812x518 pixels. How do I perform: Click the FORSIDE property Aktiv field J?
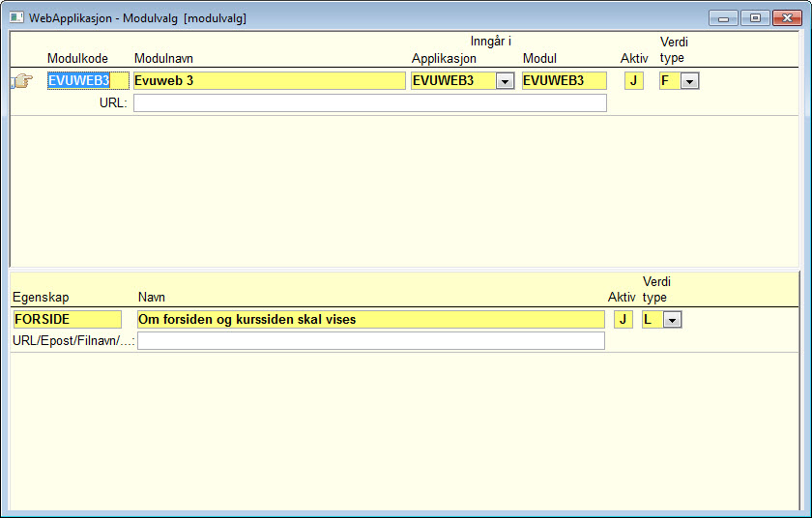(623, 319)
